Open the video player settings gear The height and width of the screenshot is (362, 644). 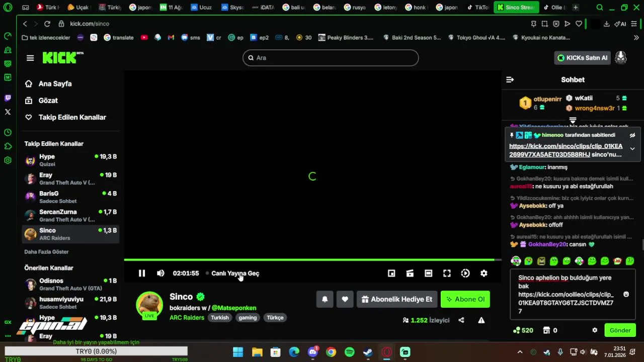tap(484, 273)
